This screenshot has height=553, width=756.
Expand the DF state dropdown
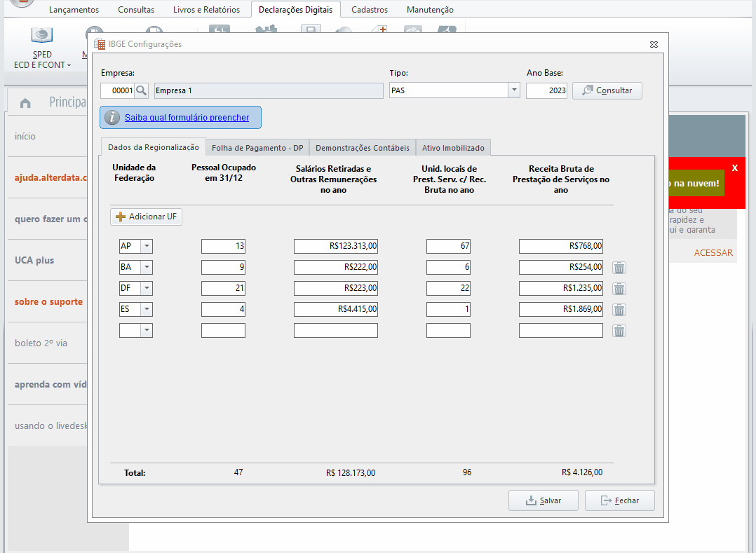147,289
